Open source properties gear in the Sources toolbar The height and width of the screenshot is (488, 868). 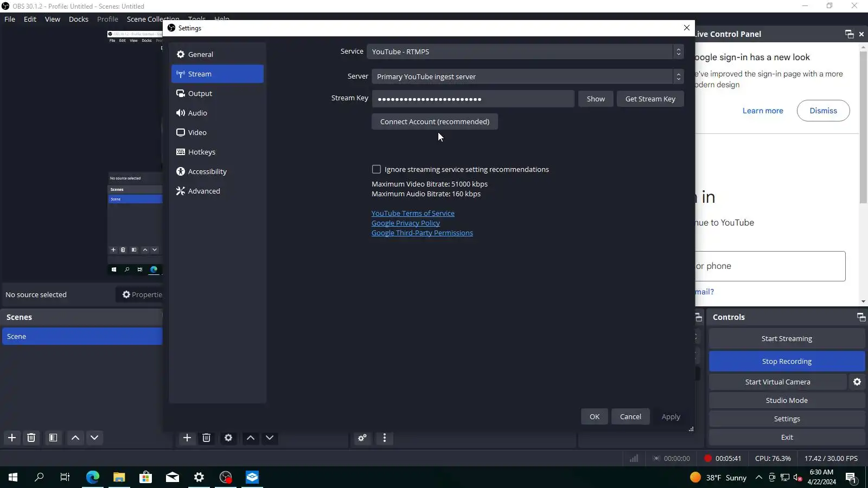228,438
